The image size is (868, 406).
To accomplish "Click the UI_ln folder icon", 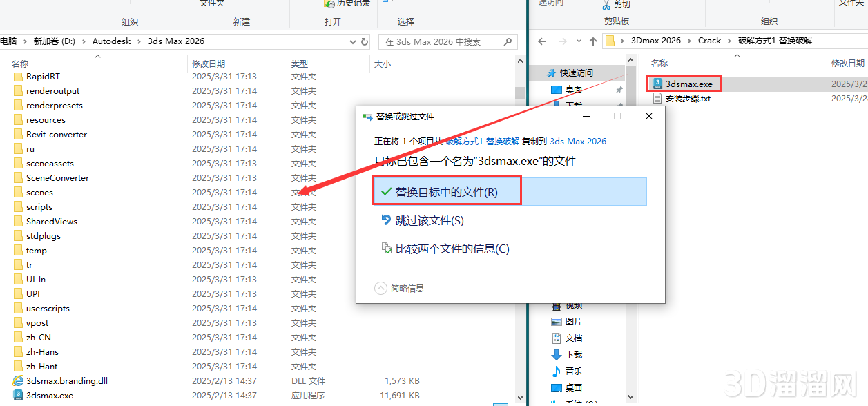I will pos(18,279).
